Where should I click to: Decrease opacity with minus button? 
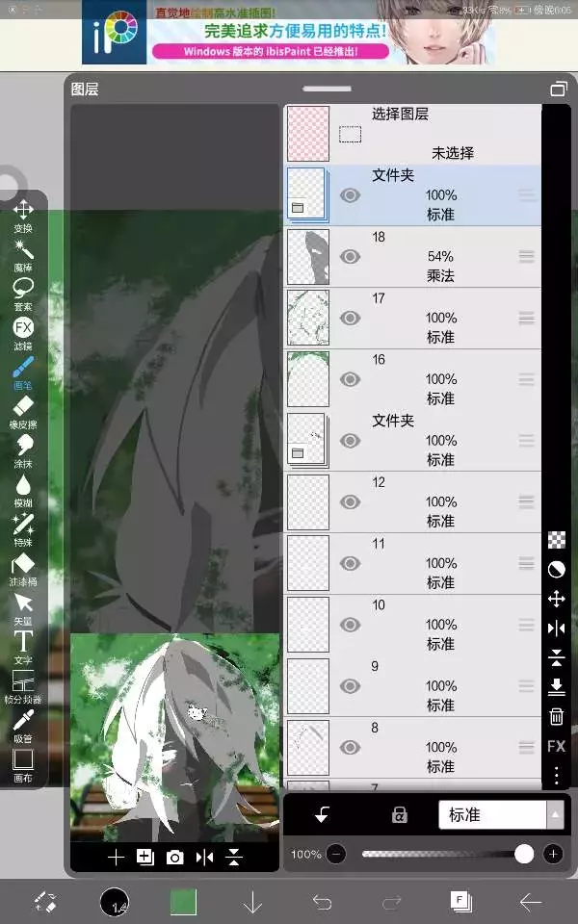pos(335,854)
